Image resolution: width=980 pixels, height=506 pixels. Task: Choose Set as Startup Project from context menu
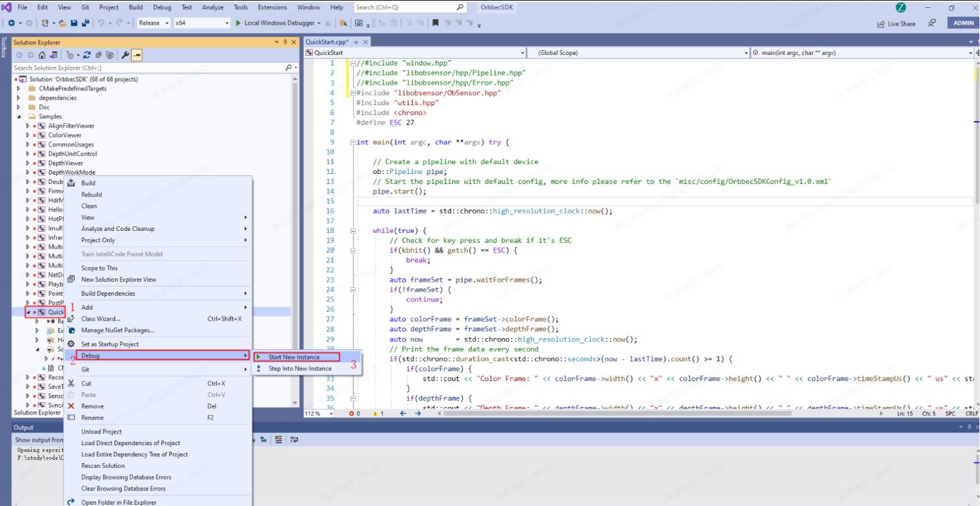coord(110,344)
